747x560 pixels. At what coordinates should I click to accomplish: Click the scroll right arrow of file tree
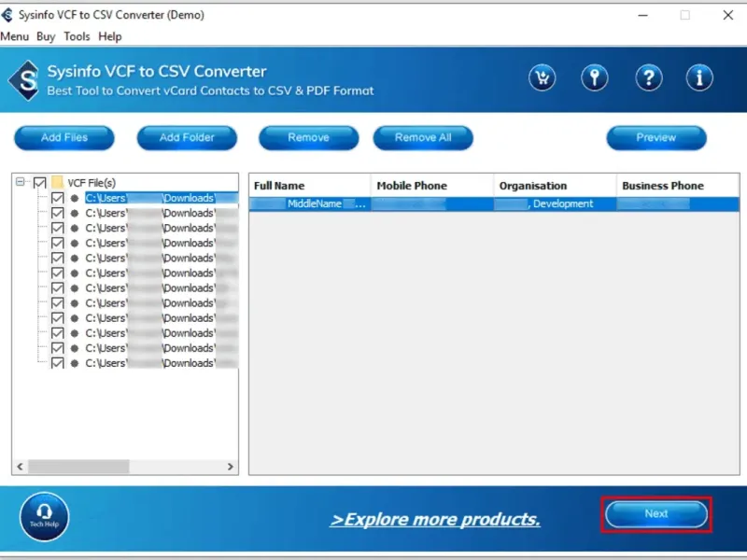(231, 466)
